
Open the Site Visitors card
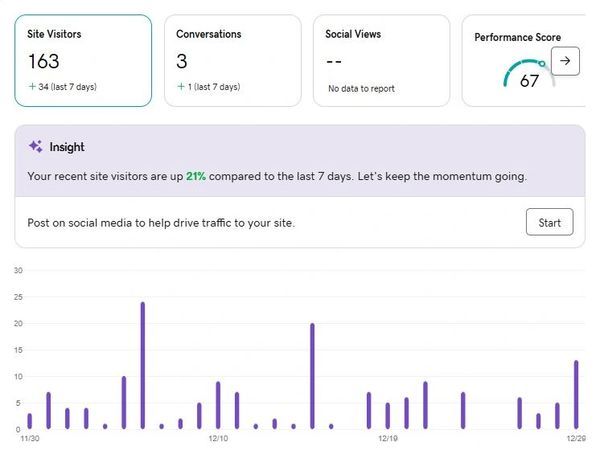[83, 60]
